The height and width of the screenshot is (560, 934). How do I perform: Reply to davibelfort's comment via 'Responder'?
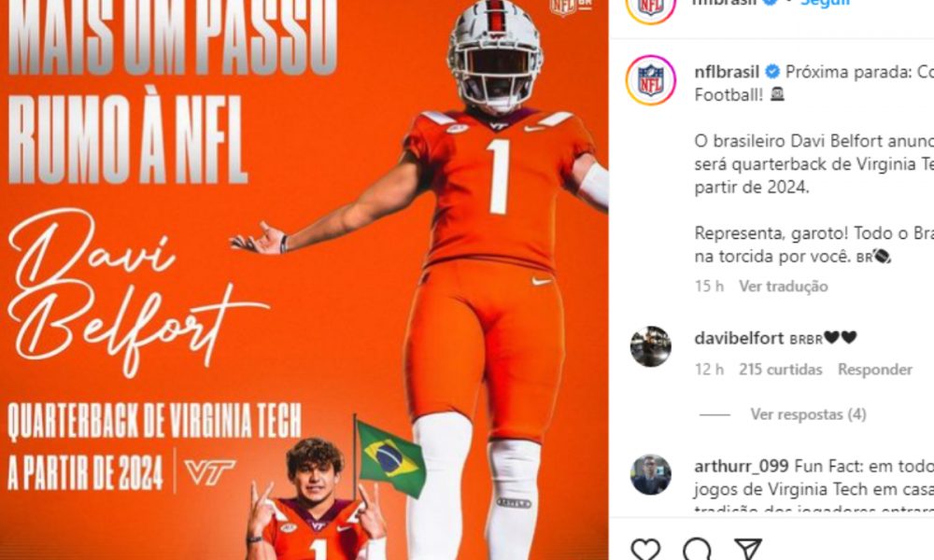click(x=875, y=370)
